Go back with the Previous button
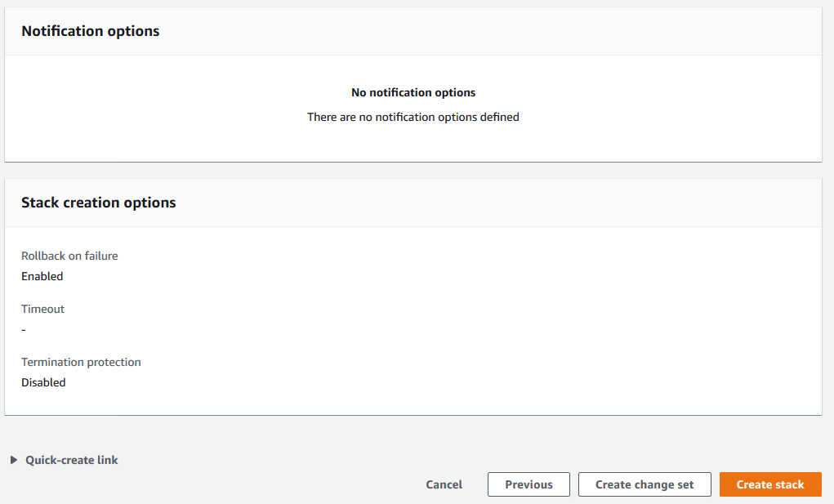 pos(528,484)
